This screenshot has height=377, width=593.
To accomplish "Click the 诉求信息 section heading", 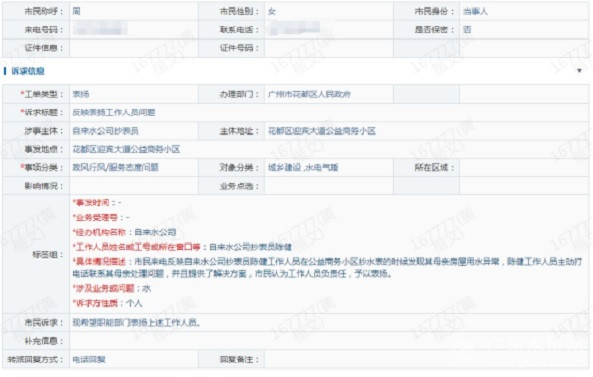I will 28,71.
